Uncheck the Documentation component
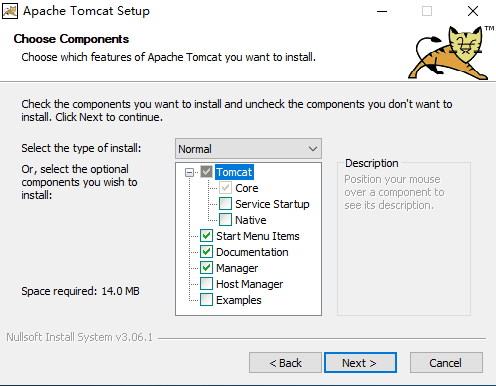The width and height of the screenshot is (496, 386). [206, 252]
